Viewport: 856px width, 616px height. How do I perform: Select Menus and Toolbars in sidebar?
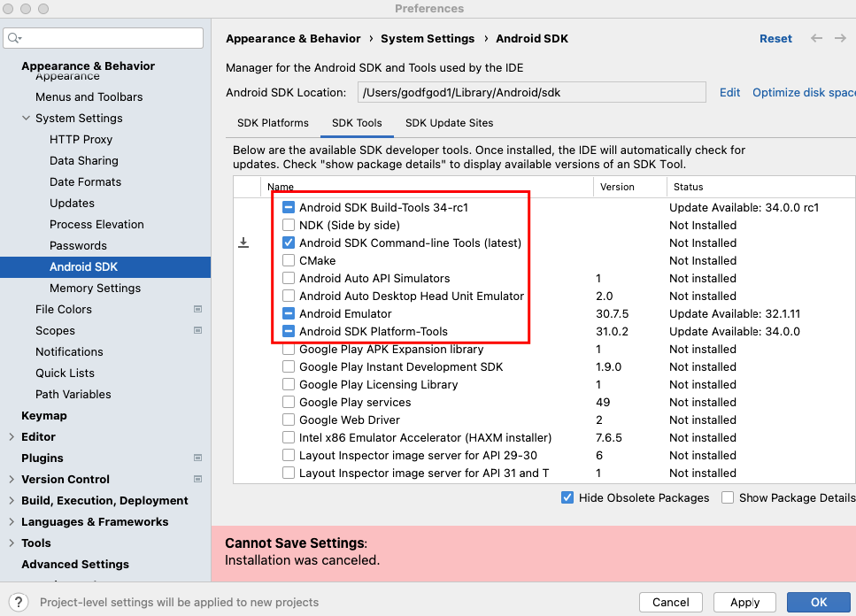tap(89, 96)
